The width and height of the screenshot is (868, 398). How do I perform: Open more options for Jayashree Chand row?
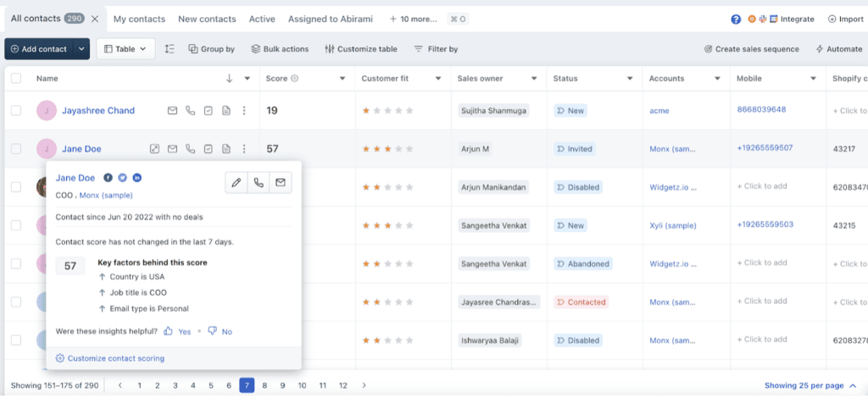coord(244,111)
